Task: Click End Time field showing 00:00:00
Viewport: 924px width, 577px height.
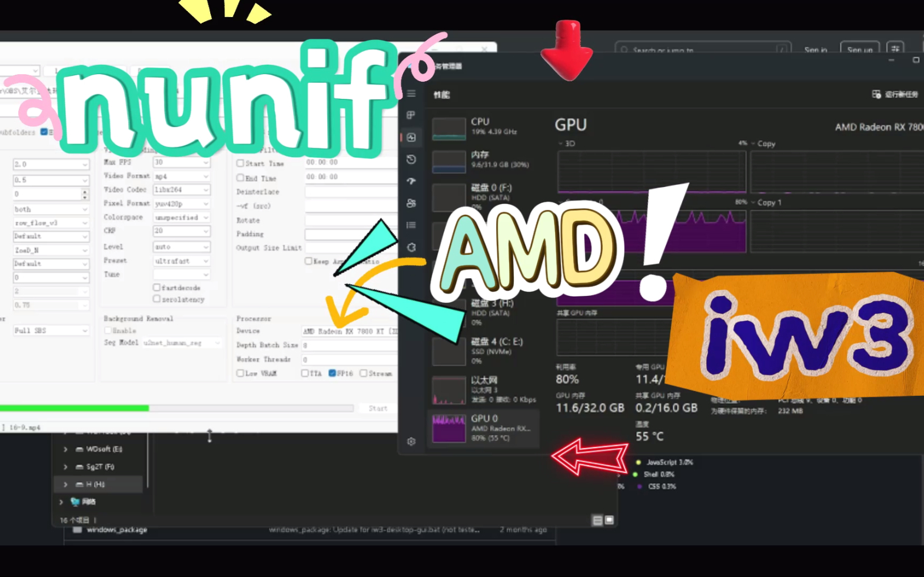Action: point(351,176)
